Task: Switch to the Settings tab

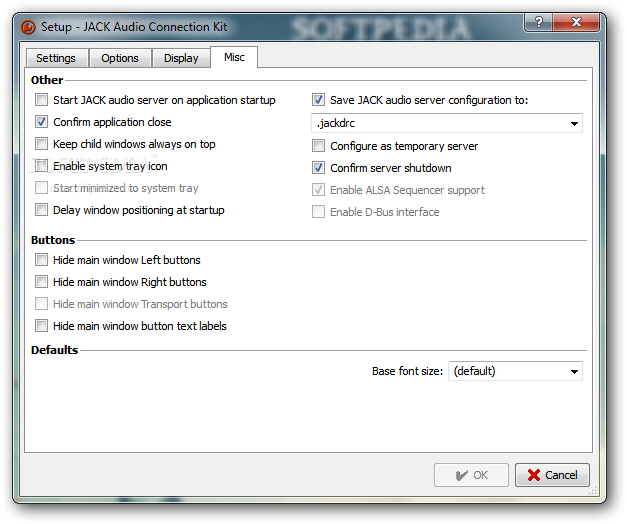Action: coord(56,58)
